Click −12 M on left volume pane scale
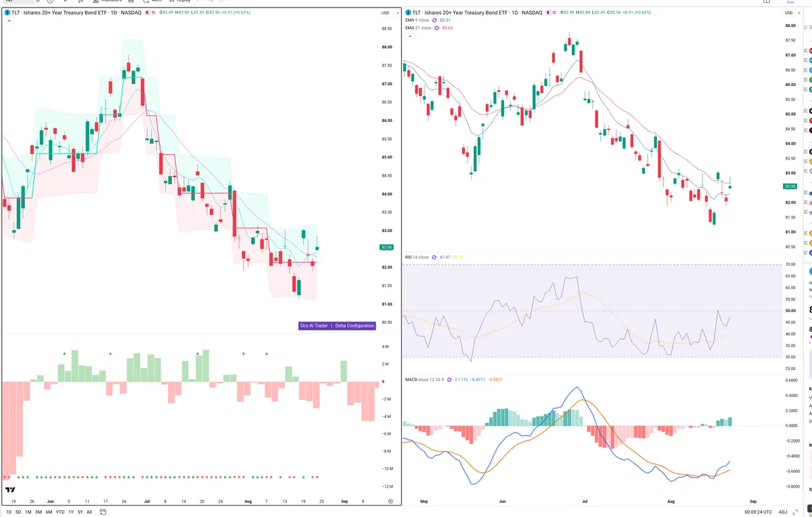The height and width of the screenshot is (517, 812). (387, 487)
